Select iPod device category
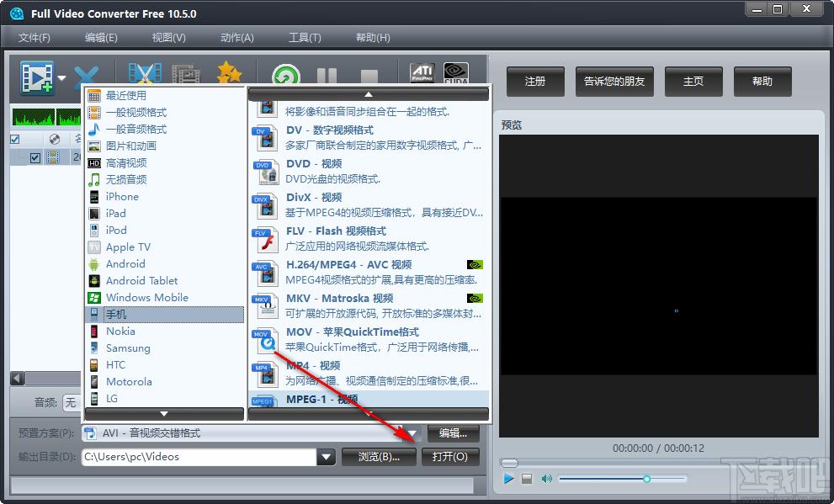Image resolution: width=834 pixels, height=504 pixels. (164, 231)
